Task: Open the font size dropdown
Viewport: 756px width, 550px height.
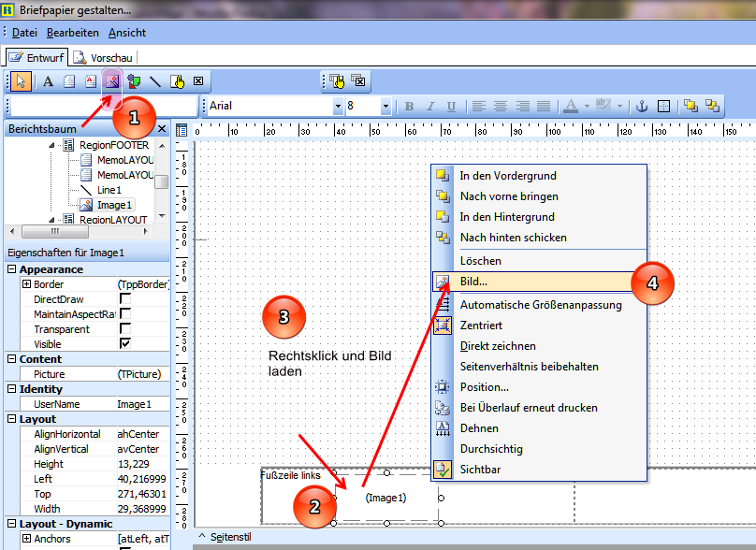Action: pyautogui.click(x=385, y=106)
